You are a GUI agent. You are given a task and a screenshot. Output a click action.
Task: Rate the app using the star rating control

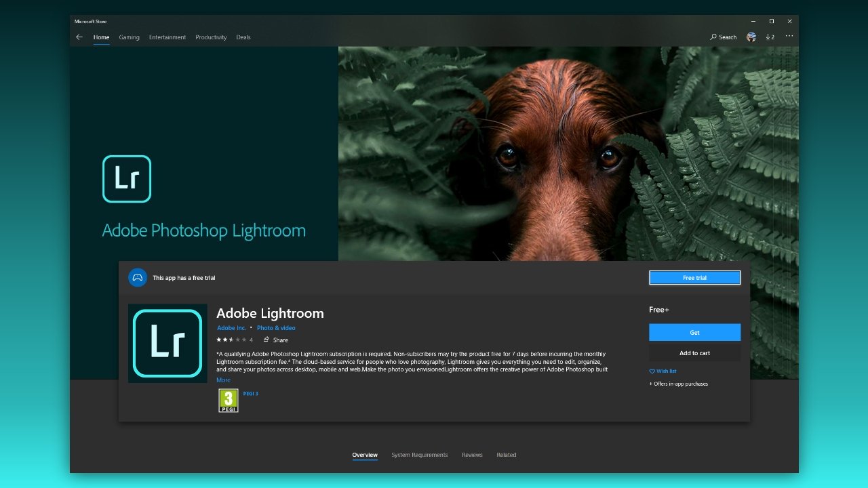click(x=230, y=339)
